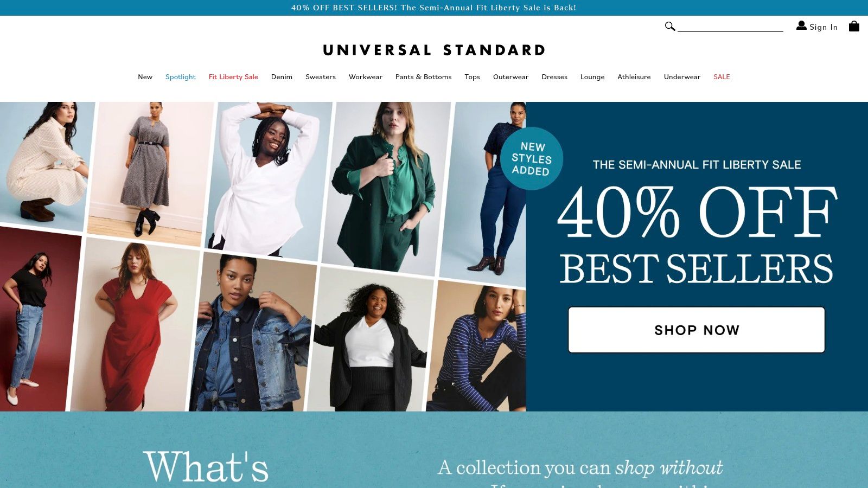
Task: Click the top 40% off banner
Action: [434, 8]
